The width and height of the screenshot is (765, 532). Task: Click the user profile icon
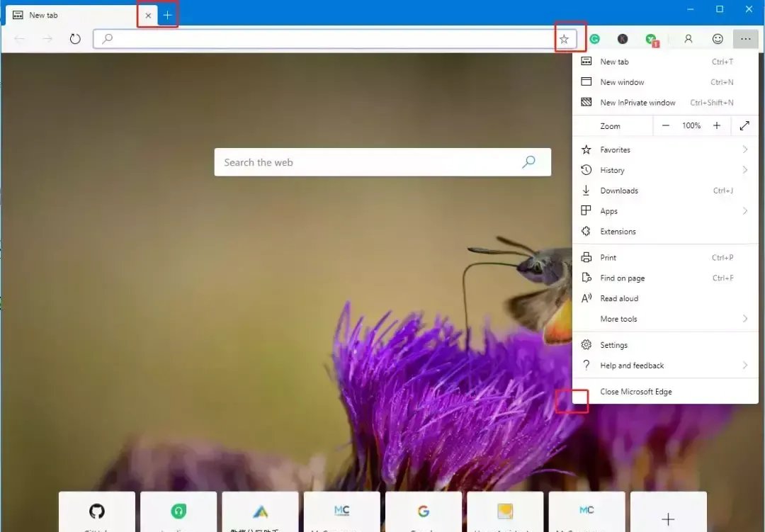pos(688,39)
